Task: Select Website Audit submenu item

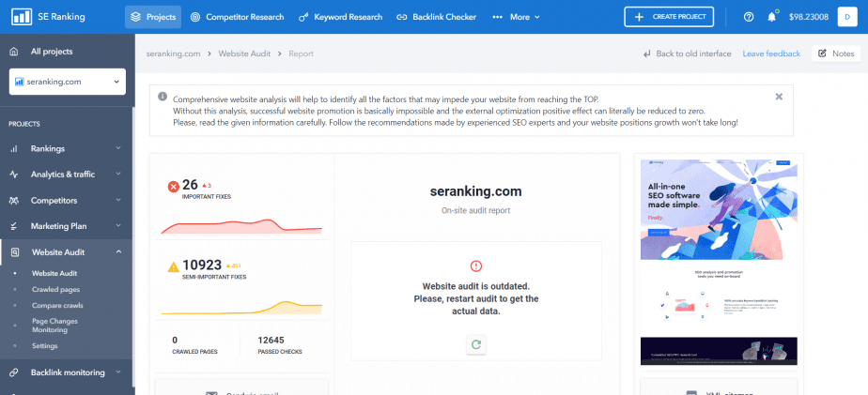Action: point(54,273)
